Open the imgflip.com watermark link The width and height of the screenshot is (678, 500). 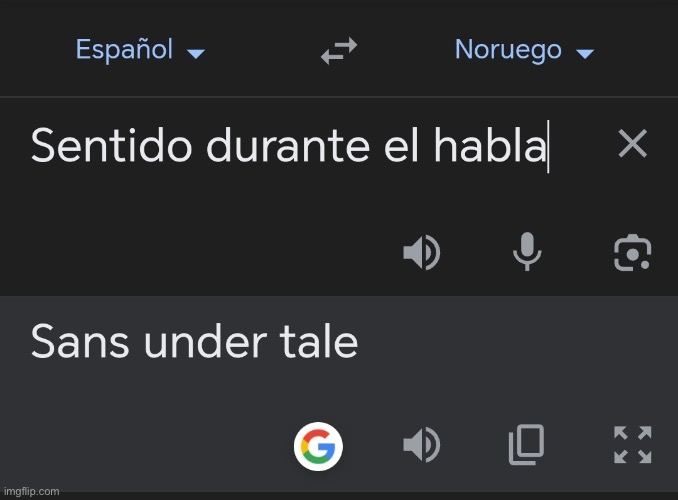(x=32, y=492)
